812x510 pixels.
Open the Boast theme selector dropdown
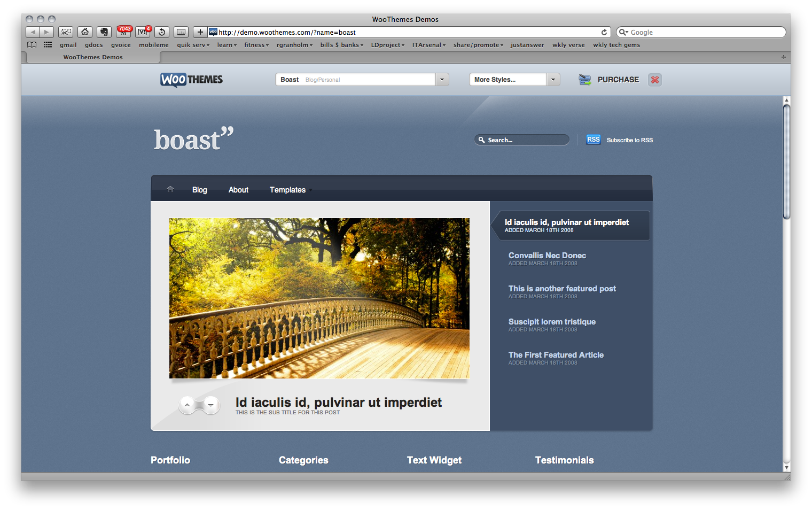coord(442,79)
